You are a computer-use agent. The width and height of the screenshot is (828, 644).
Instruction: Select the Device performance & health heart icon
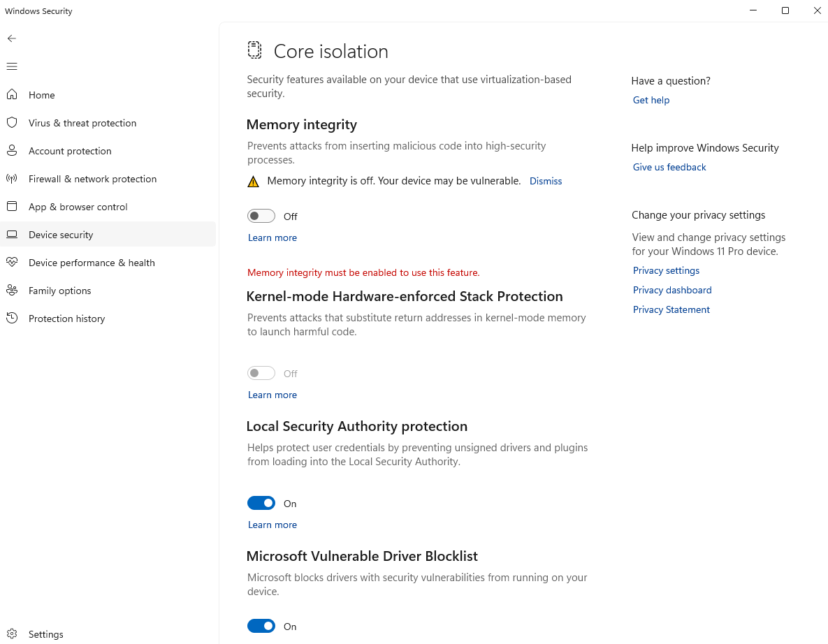coord(12,263)
